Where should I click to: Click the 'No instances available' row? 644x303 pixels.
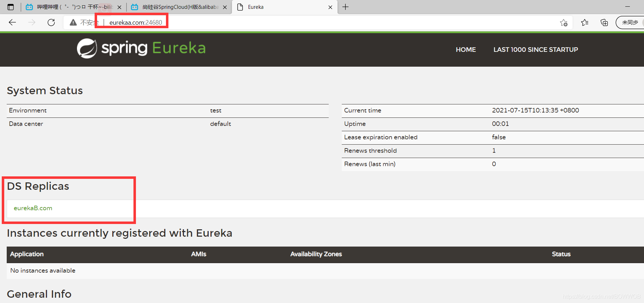[325, 271]
